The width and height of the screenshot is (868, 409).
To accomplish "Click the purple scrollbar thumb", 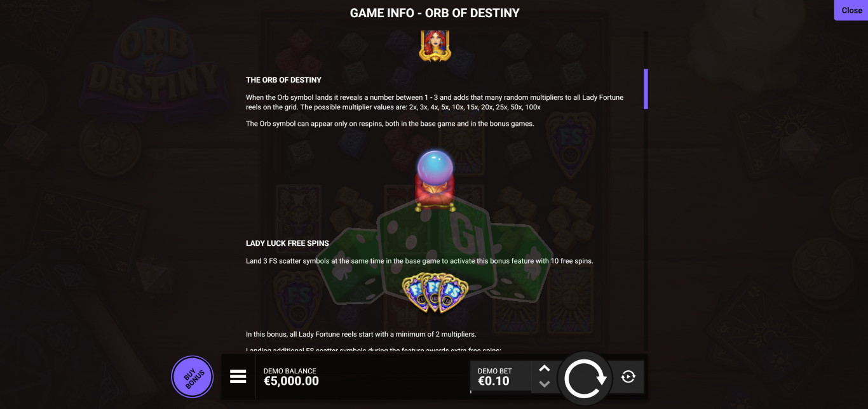I will click(646, 89).
